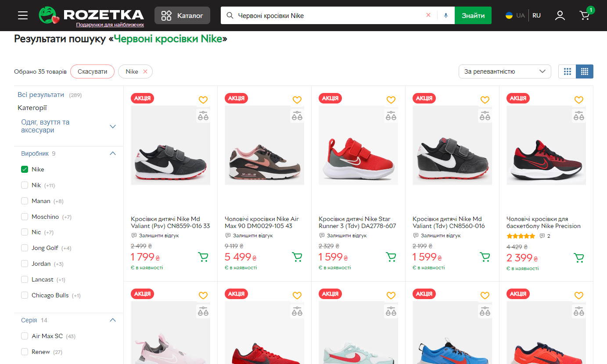This screenshot has width=607, height=364.
Task: Open Кросівки дитячі Nike Star Runner 3 title
Action: 357,222
